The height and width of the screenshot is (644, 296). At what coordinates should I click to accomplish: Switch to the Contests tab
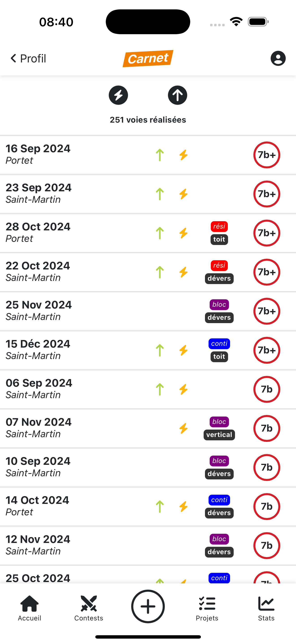(x=89, y=607)
